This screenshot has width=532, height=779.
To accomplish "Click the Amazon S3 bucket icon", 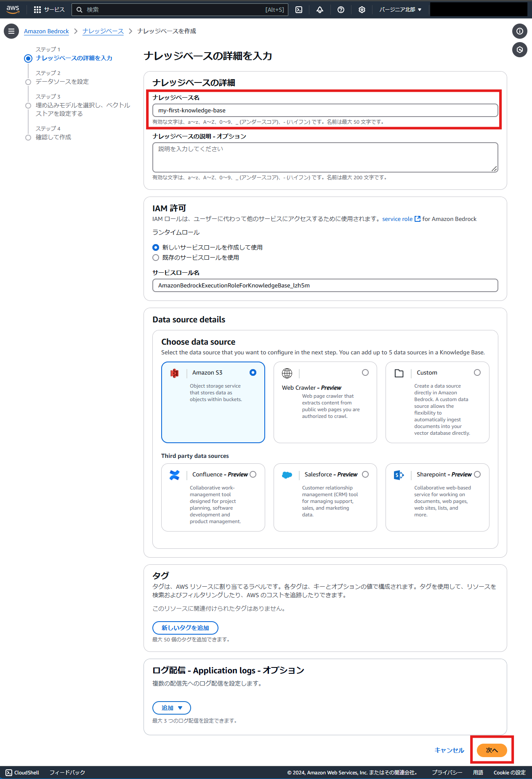I will pos(174,373).
